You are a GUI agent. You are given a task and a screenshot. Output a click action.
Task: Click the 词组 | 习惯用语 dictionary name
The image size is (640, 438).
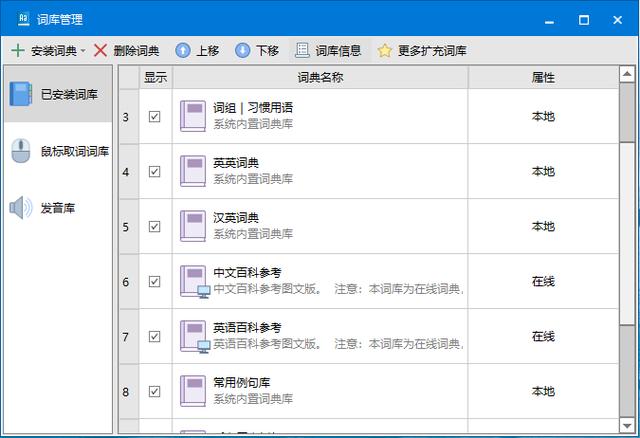(x=253, y=108)
